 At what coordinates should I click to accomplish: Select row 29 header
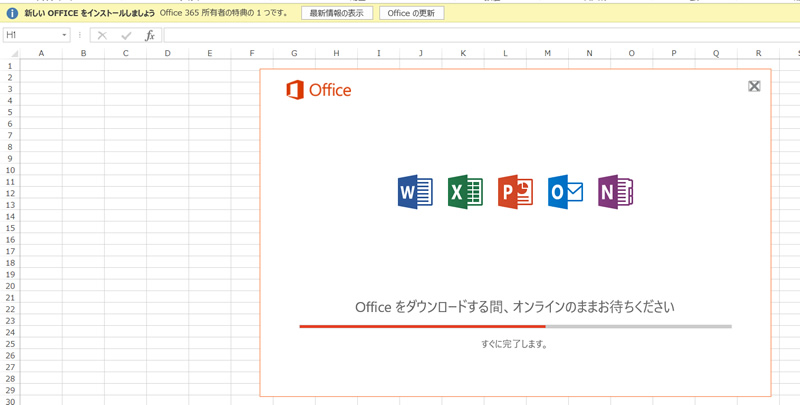pos(10,390)
